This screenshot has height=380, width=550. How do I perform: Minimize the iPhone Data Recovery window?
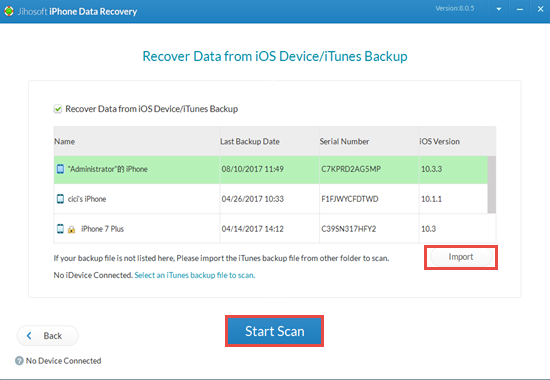click(x=520, y=9)
